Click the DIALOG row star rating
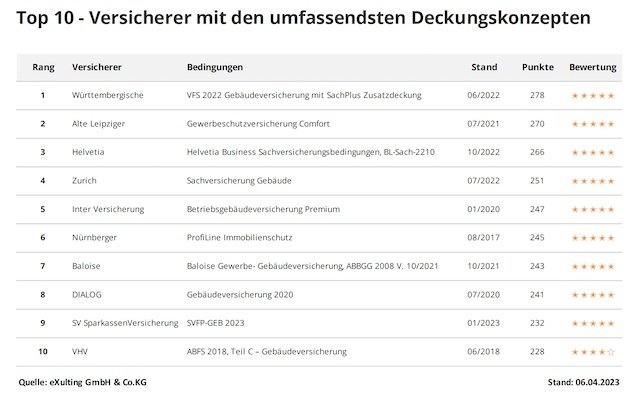640x406 pixels. tap(592, 296)
